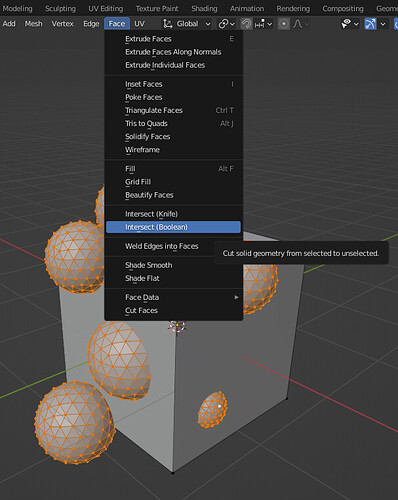This screenshot has height=500, width=398.
Task: Apply Shade Flat from menu
Action: [173, 278]
